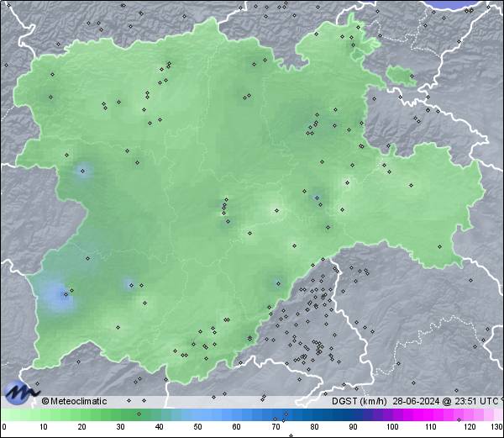The width and height of the screenshot is (504, 438).
Task: Click the scale value 60
Action: point(237,427)
